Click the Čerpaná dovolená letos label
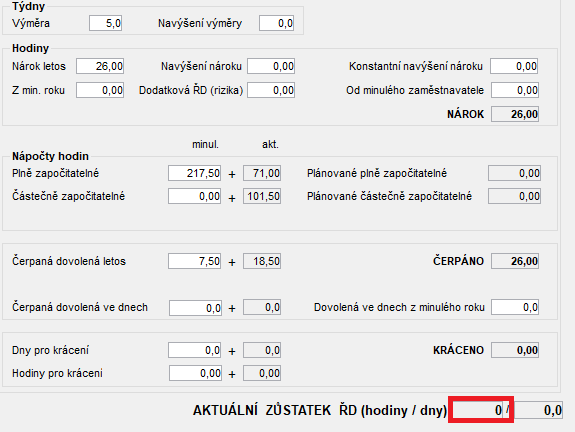The height and width of the screenshot is (432, 575). pos(69,261)
